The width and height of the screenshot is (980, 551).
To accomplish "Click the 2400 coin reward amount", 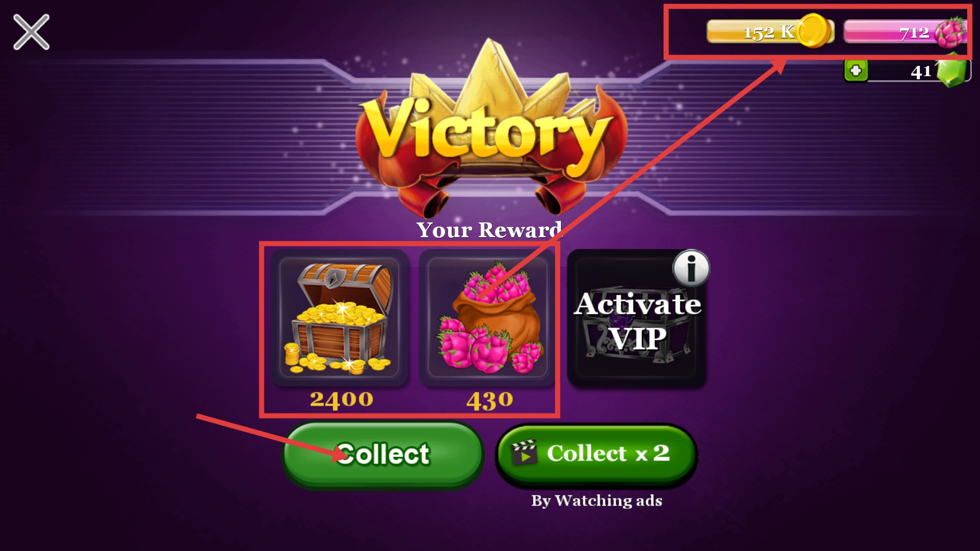I will coord(341,399).
